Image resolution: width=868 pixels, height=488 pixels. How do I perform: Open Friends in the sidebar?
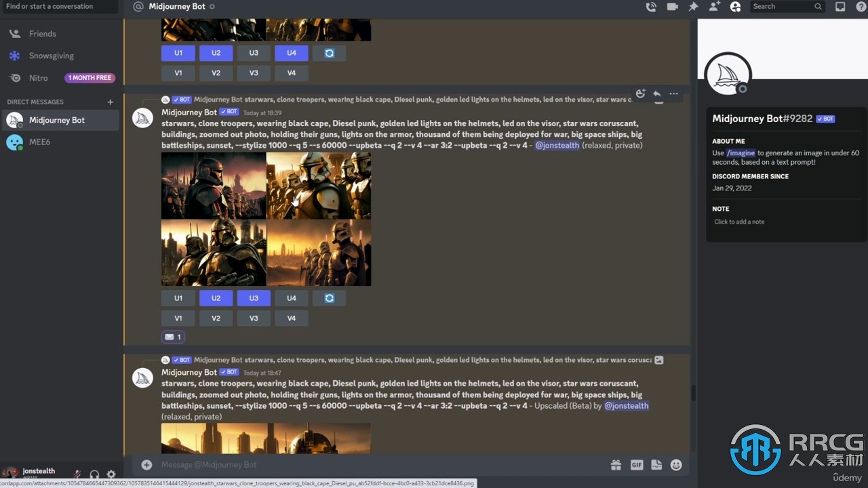(60, 33)
